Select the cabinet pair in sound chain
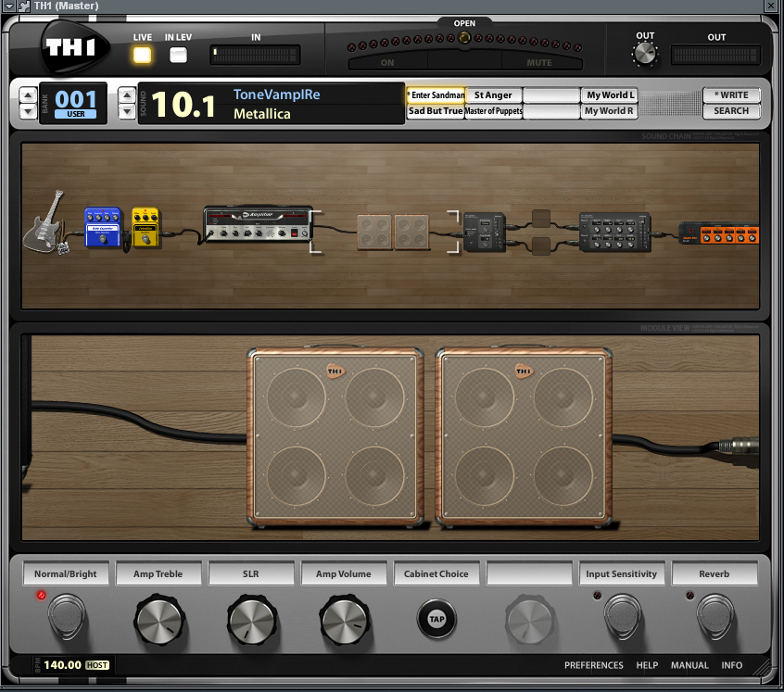 click(x=393, y=232)
